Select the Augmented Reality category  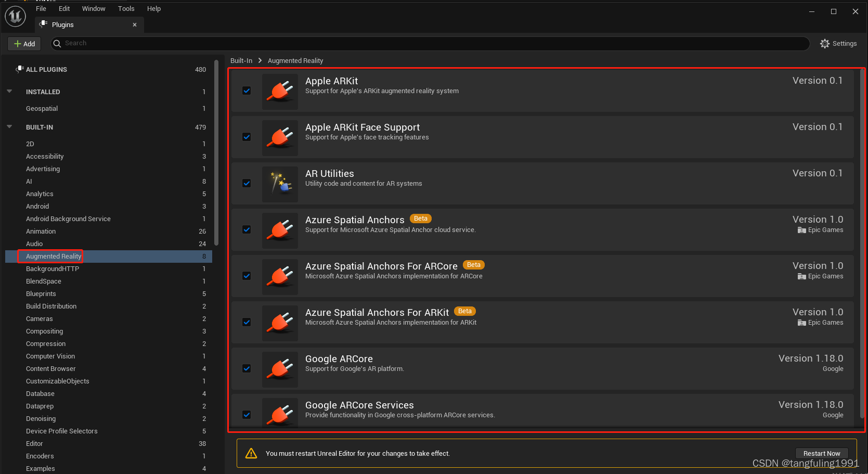click(x=109, y=256)
